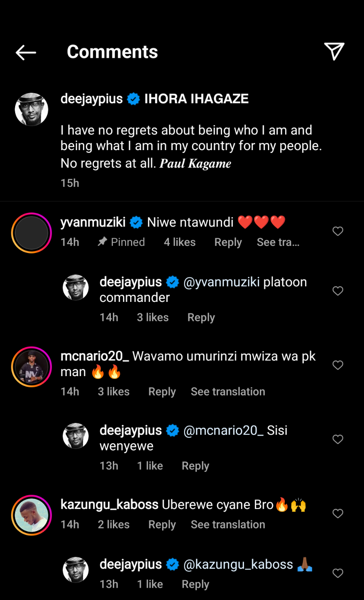The image size is (364, 600).
Task: Expand truncated 'See tra...' link on pinned comment
Action: coord(278,242)
